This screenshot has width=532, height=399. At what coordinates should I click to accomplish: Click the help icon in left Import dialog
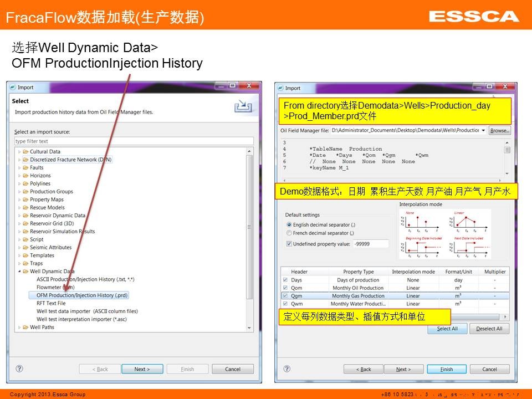coord(19,369)
